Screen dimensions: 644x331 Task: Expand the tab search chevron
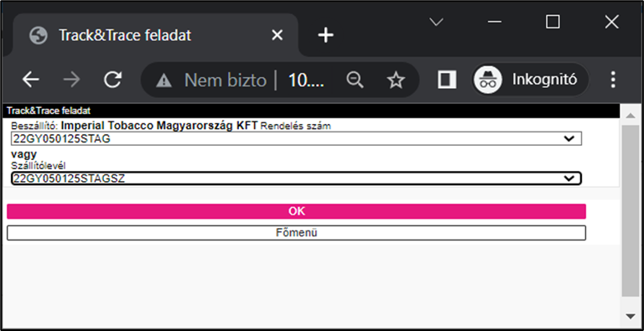point(436,22)
